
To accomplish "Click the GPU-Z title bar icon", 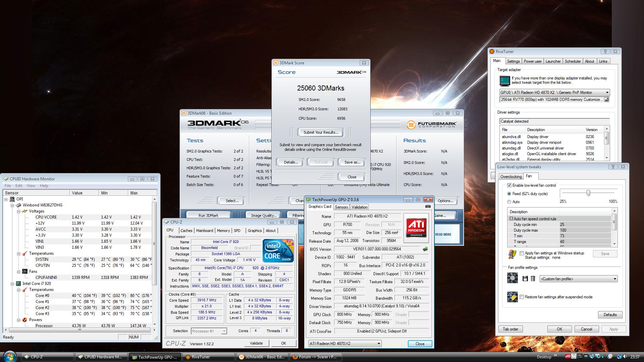I will point(309,200).
